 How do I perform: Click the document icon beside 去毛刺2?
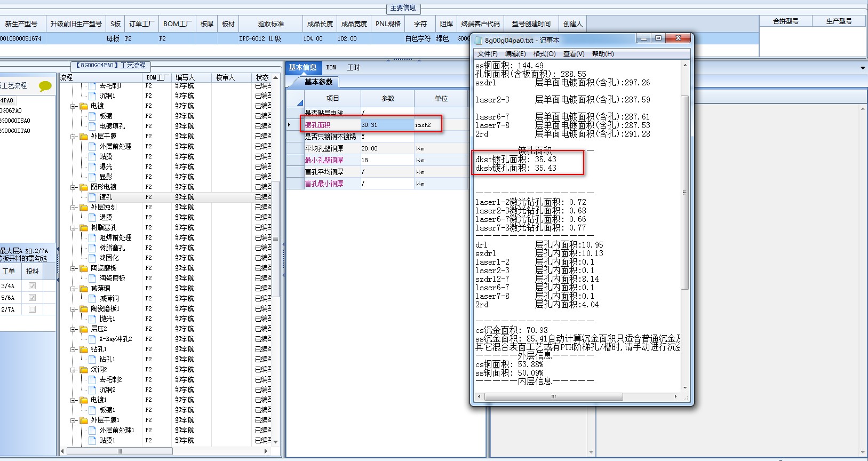coord(92,380)
